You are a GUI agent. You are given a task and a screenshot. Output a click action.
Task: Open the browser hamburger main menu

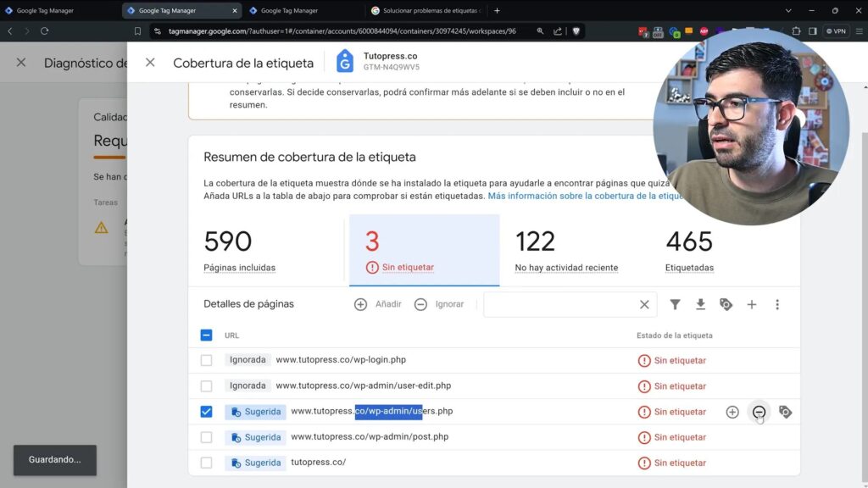tap(859, 31)
